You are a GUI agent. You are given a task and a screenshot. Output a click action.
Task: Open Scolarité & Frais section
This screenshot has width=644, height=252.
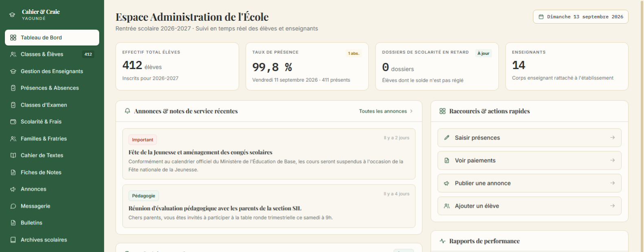(52, 122)
